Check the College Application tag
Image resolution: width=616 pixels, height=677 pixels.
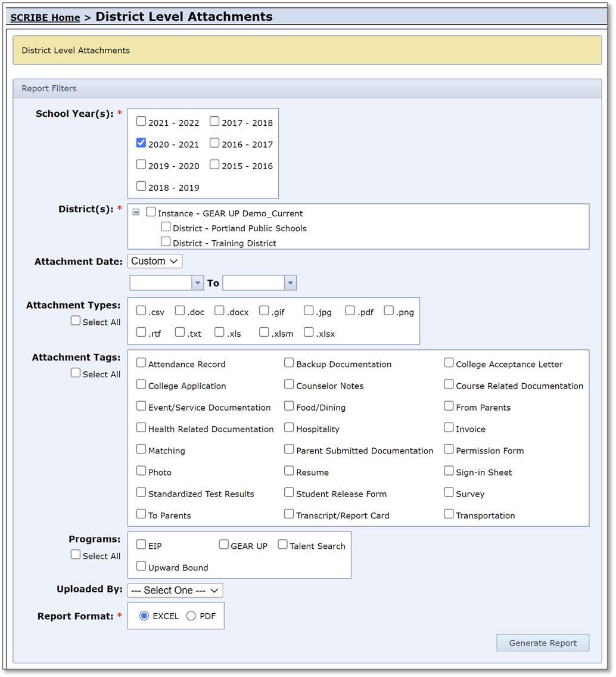pos(141,384)
